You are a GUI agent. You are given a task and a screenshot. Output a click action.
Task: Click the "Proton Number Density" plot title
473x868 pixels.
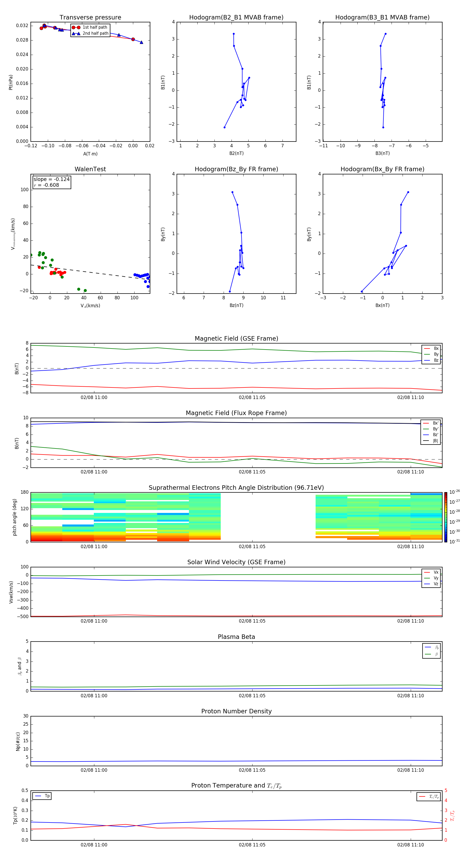[236, 711]
